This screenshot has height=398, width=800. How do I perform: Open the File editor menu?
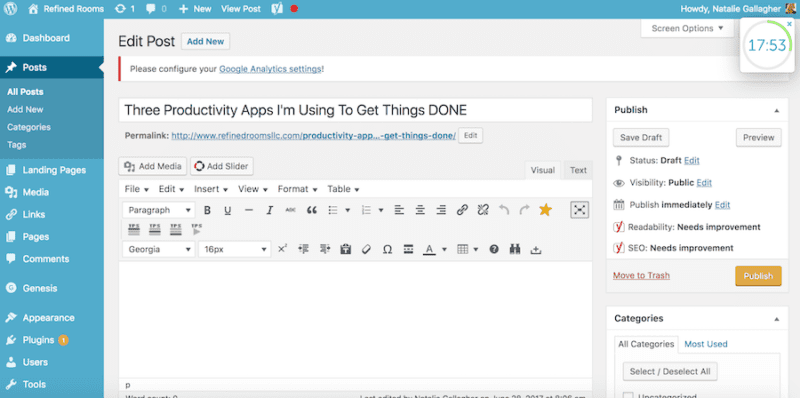136,189
